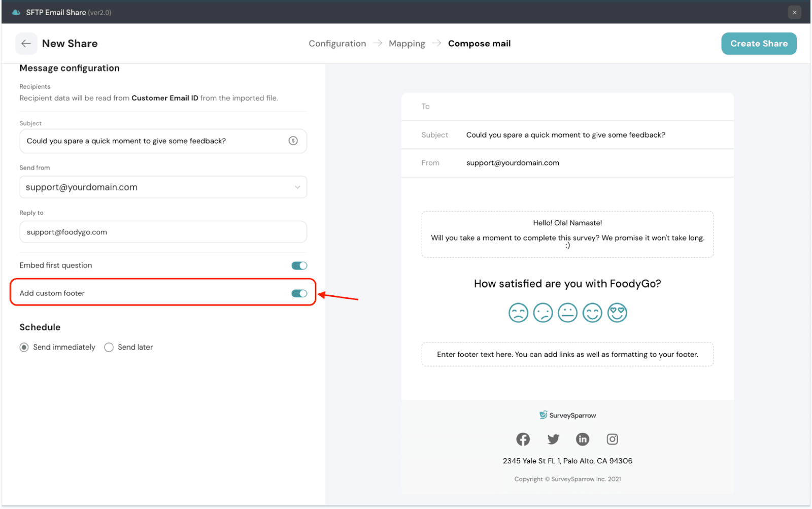Image resolution: width=812 pixels, height=509 pixels.
Task: Click the variable icon in Subject field
Action: coord(293,141)
